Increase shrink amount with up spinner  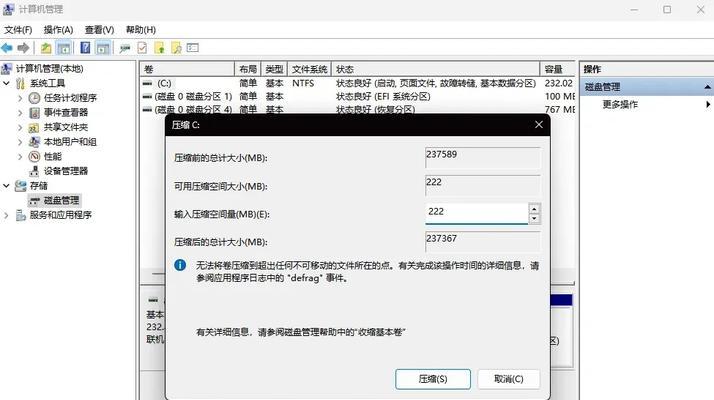(x=534, y=209)
